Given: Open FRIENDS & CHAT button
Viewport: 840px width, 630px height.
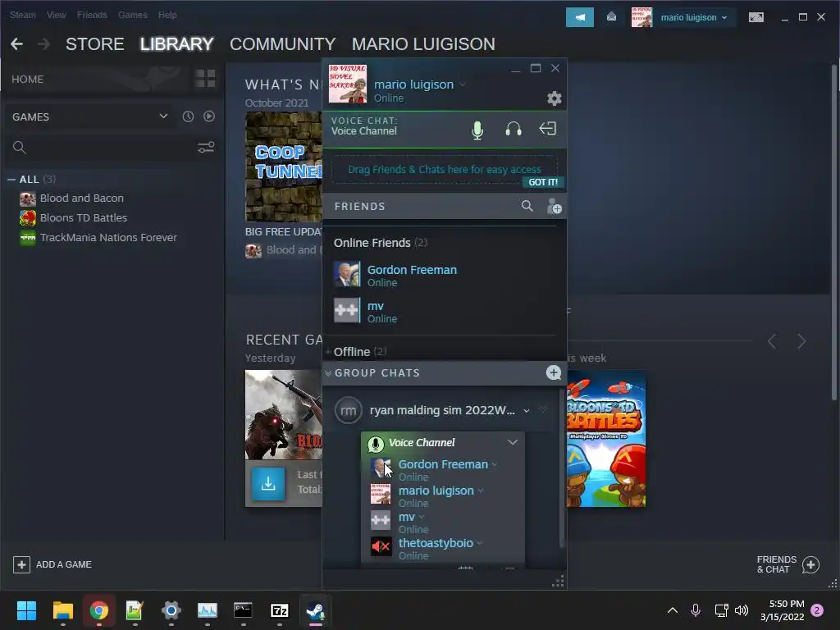Looking at the screenshot, I should coord(787,564).
